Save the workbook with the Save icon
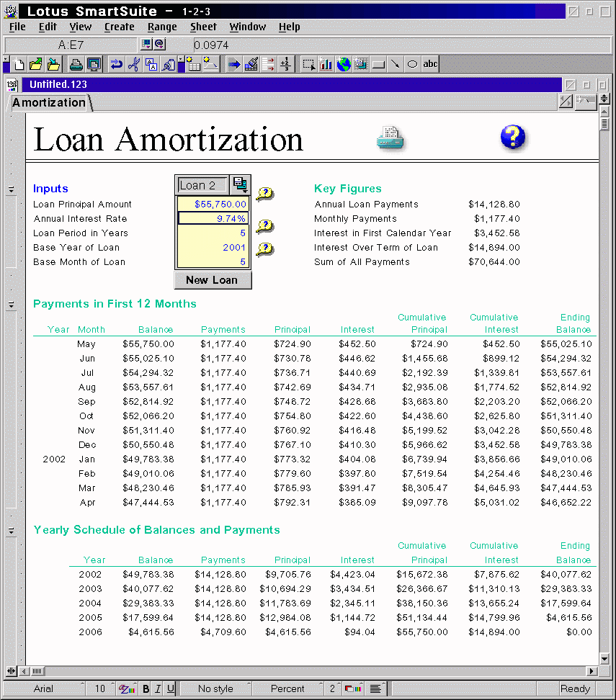This screenshot has width=616, height=700. coord(53,65)
